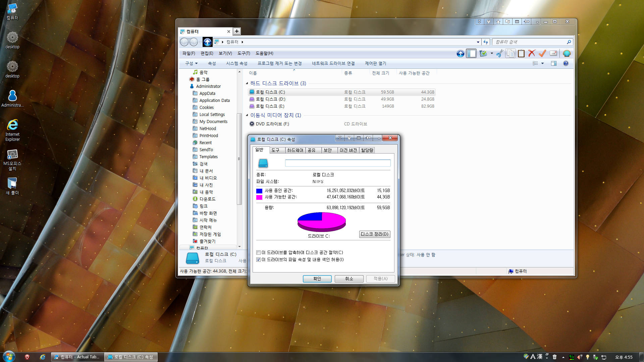The height and width of the screenshot is (362, 644).
Task: Open new tab with plus button
Action: point(236,31)
